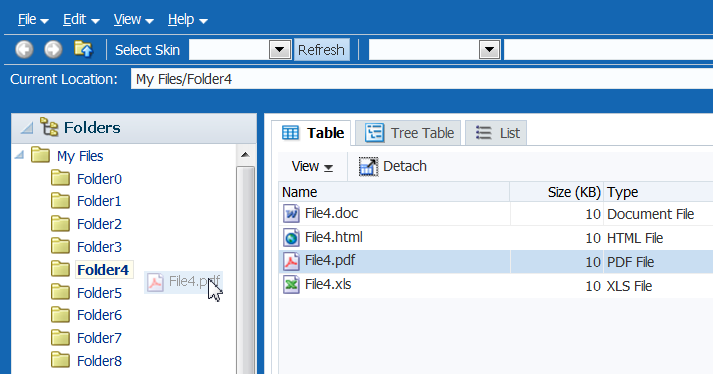The width and height of the screenshot is (713, 374).
Task: Collapse the Folders panel triangle
Action: pos(26,128)
